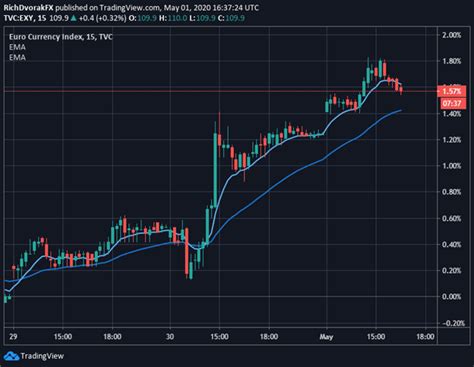Screen dimensions: 474x367
Task: Click the May label on time axis
Action: click(x=326, y=337)
